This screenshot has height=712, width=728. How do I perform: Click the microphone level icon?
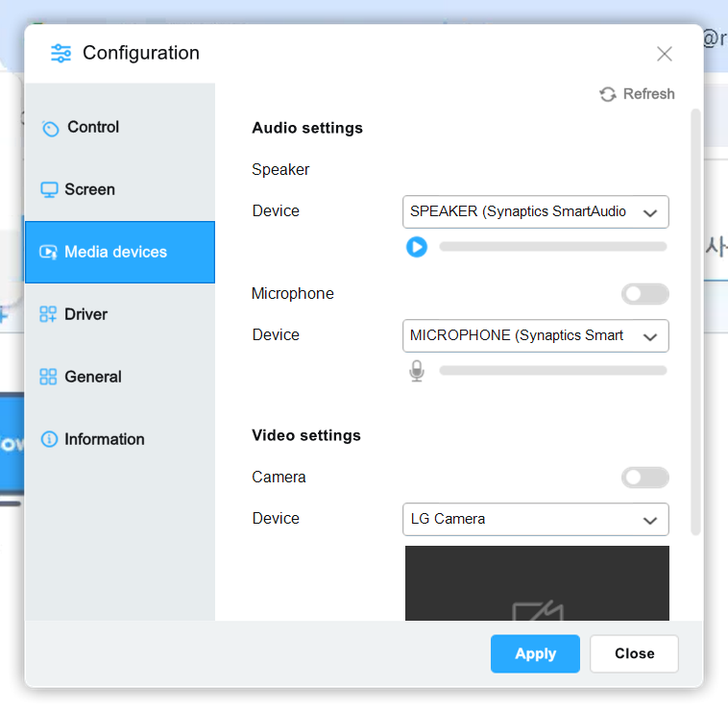(x=416, y=371)
